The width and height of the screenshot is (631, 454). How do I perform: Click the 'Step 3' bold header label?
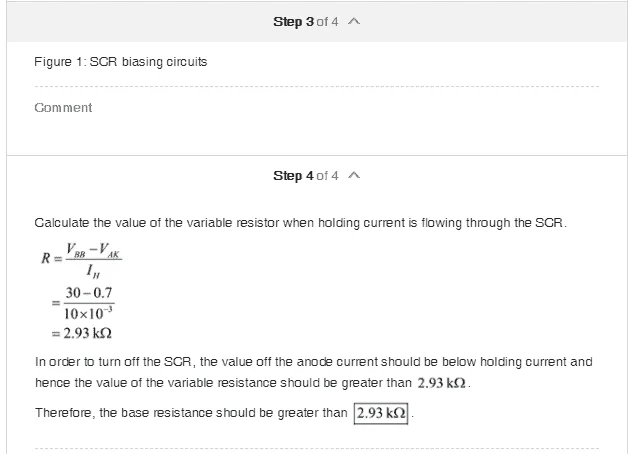click(293, 21)
